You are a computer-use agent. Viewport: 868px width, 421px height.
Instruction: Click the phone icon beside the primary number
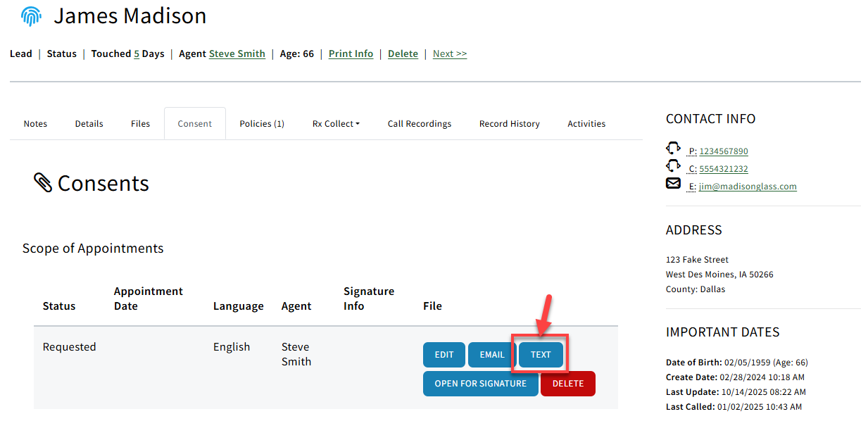[674, 149]
